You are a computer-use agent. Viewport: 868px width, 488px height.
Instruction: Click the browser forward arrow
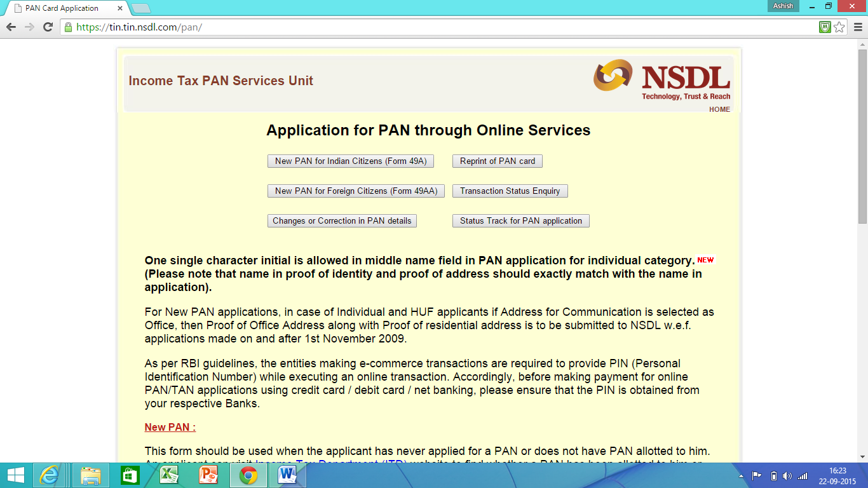pyautogui.click(x=29, y=27)
